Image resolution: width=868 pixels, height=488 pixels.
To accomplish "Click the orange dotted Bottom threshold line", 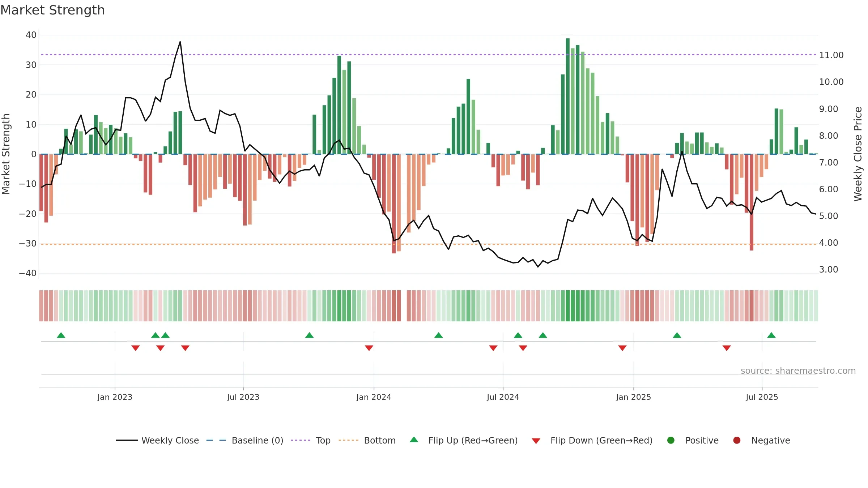I will pos(429,244).
